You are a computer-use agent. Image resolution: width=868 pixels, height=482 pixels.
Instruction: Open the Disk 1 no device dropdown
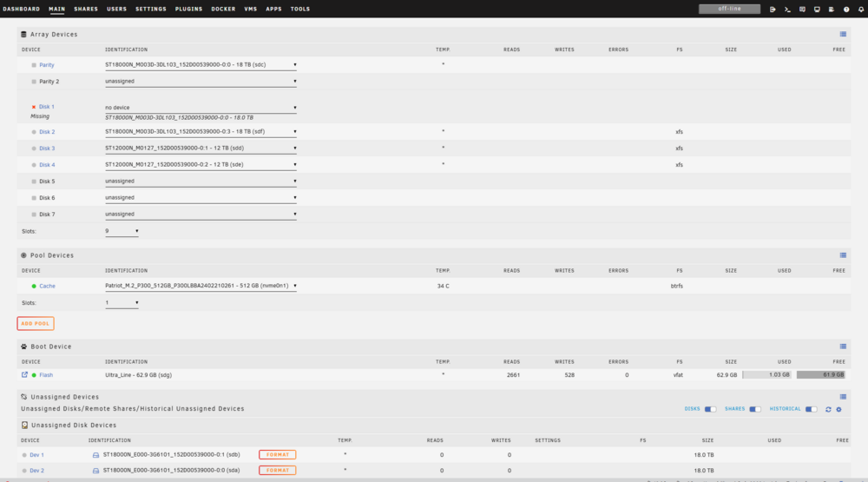point(201,108)
